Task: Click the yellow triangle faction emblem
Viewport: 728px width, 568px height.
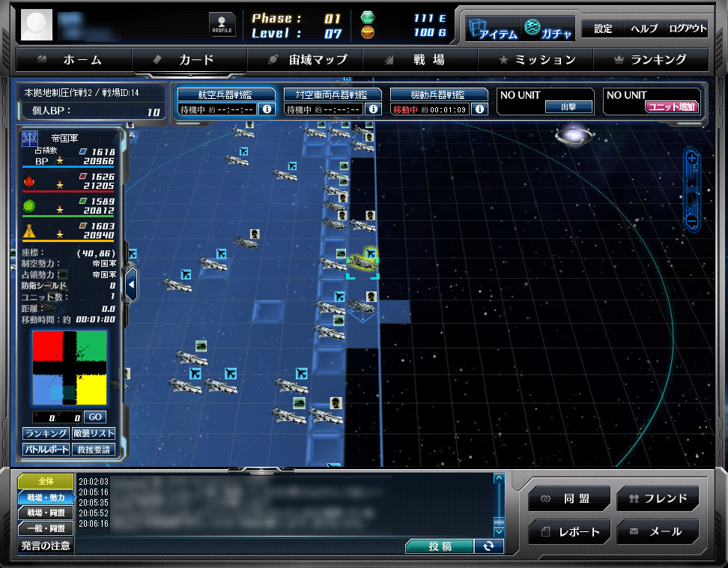Action: point(28,231)
